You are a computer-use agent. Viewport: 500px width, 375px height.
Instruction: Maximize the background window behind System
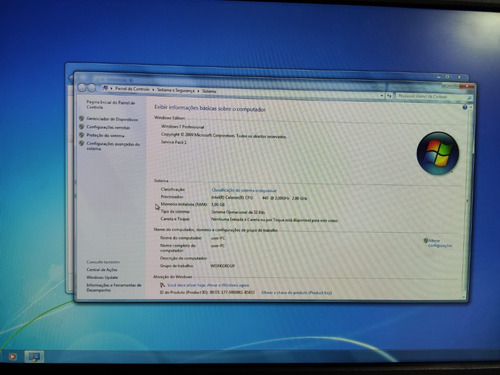tap(447, 77)
